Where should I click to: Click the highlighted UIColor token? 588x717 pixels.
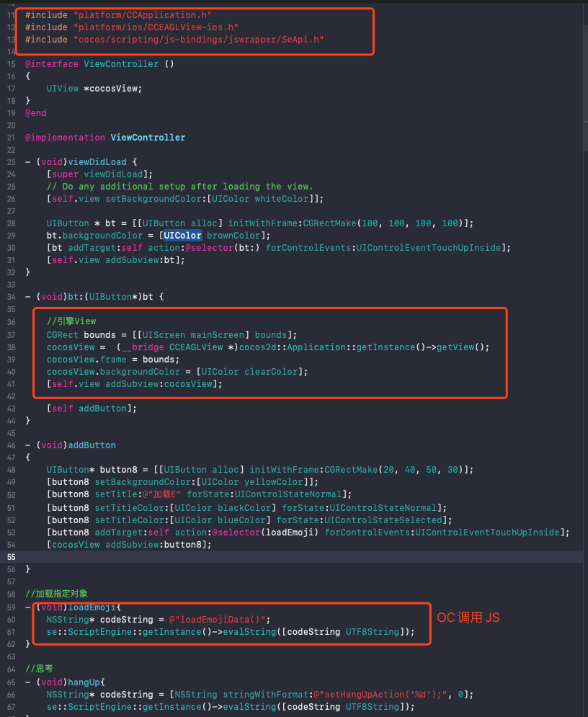182,235
